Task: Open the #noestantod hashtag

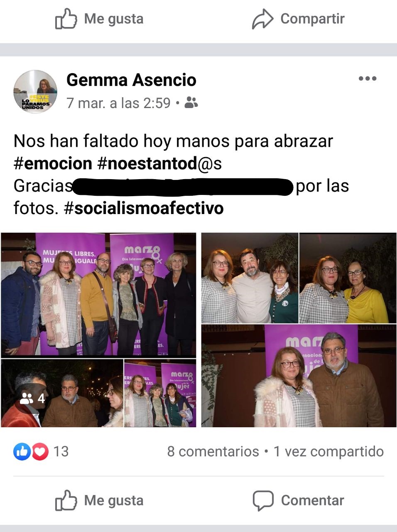Action: point(147,163)
